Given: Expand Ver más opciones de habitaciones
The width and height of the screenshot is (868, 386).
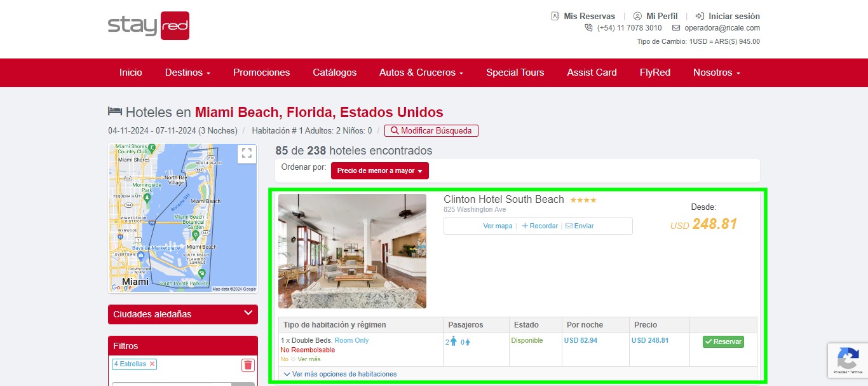Looking at the screenshot, I should [340, 374].
